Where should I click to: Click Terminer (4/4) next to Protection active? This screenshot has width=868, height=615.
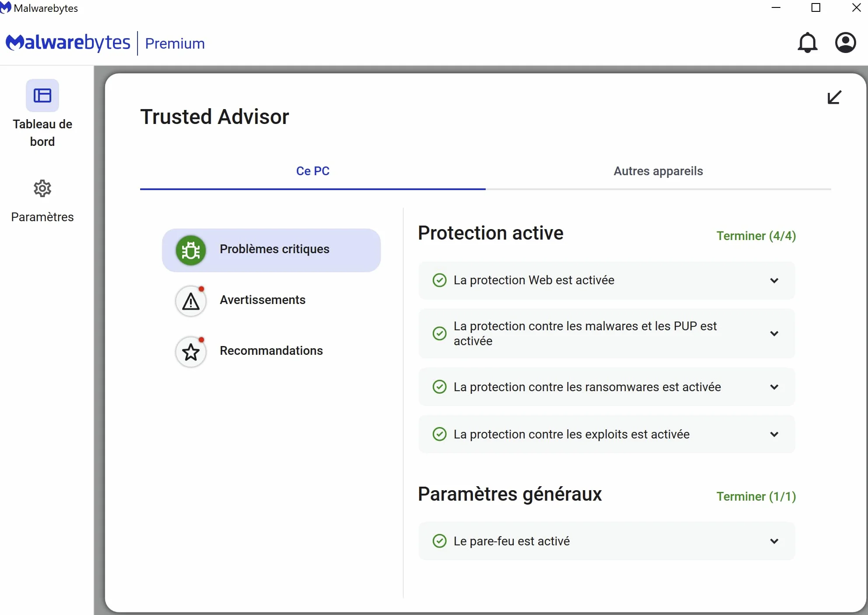tap(756, 236)
